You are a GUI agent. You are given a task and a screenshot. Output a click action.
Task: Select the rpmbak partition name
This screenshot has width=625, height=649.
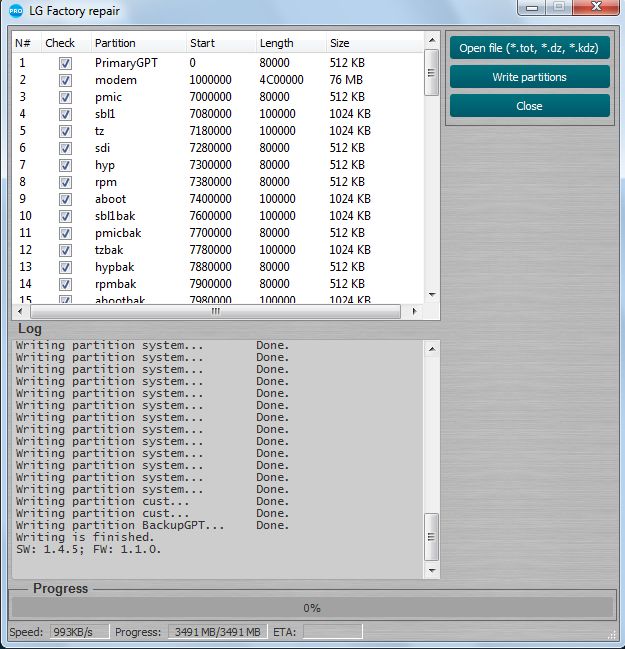115,284
